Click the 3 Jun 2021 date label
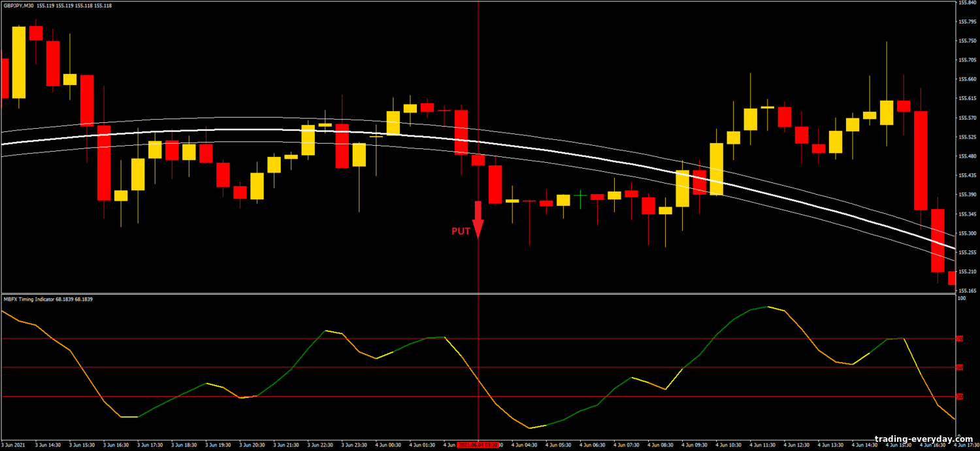The width and height of the screenshot is (980, 451). pos(13,445)
